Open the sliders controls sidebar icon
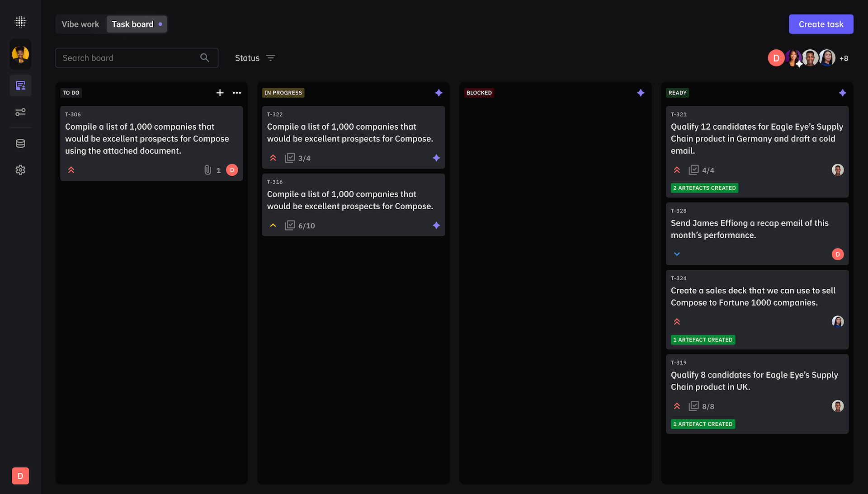The image size is (868, 494). click(x=20, y=112)
